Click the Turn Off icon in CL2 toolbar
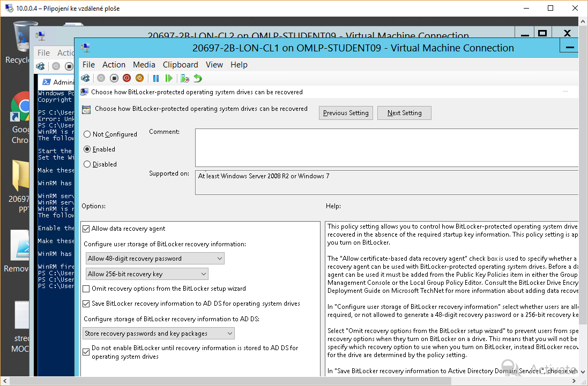This screenshot has width=588, height=386. pos(69,66)
